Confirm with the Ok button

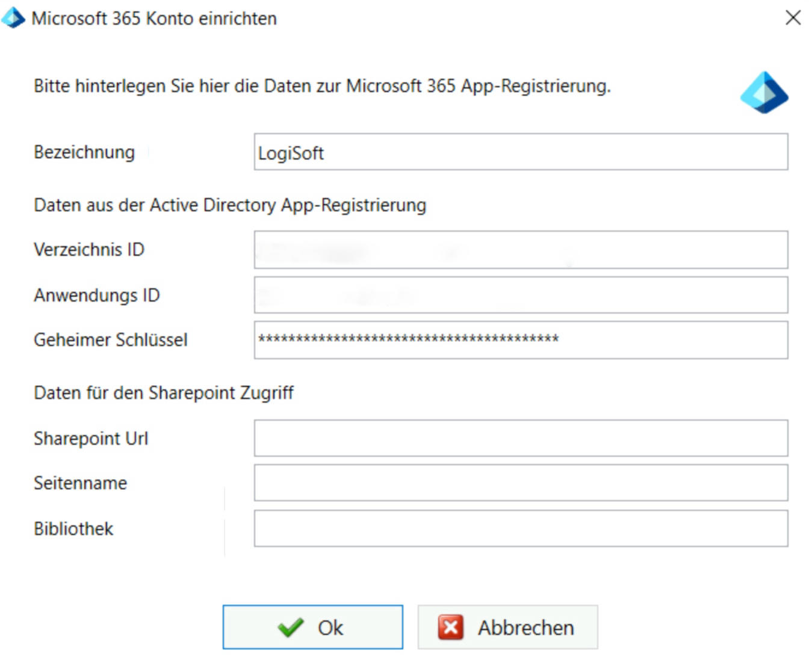click(x=312, y=627)
